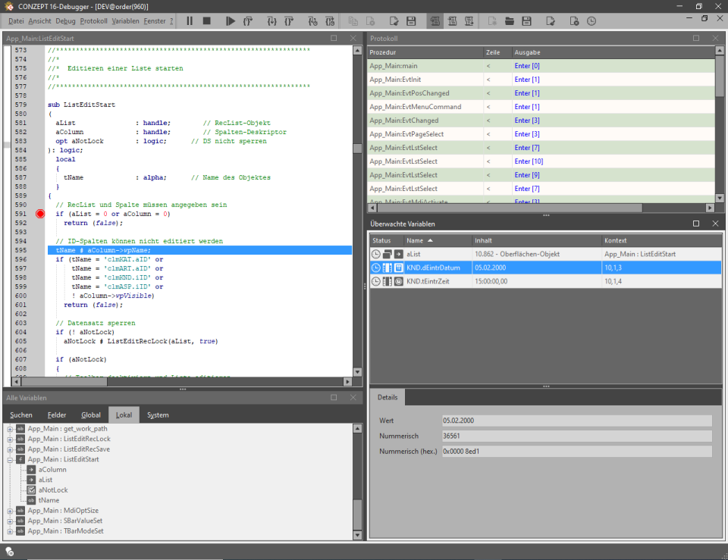Expand App_Main : TBarModeSet node
Viewport: 728px width, 560px height.
point(10,530)
